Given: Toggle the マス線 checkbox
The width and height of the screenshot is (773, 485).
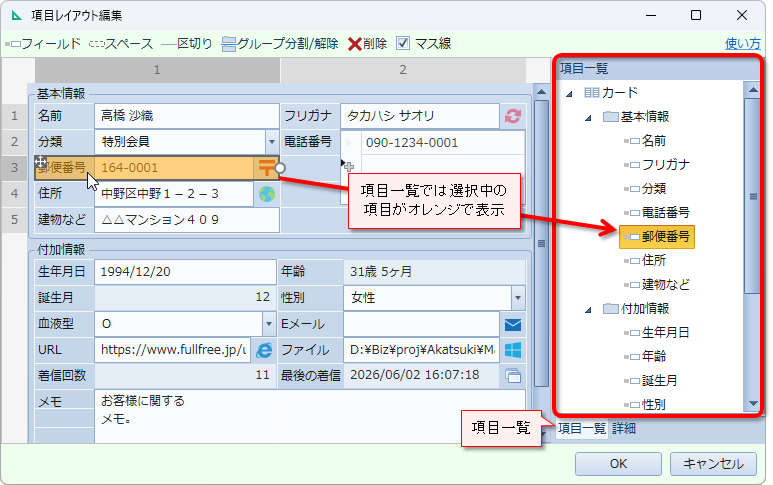Looking at the screenshot, I should [403, 43].
